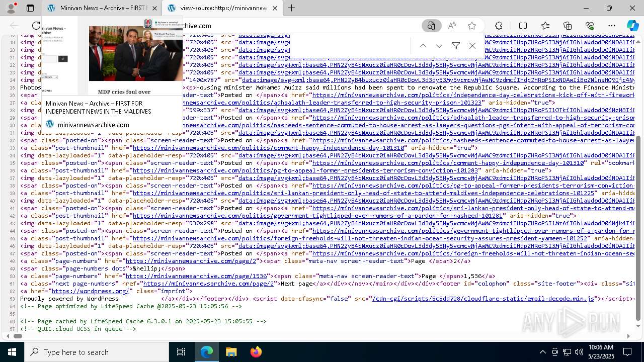Launch the Copilot icon
The height and width of the screenshot is (362, 644).
pyautogui.click(x=632, y=26)
